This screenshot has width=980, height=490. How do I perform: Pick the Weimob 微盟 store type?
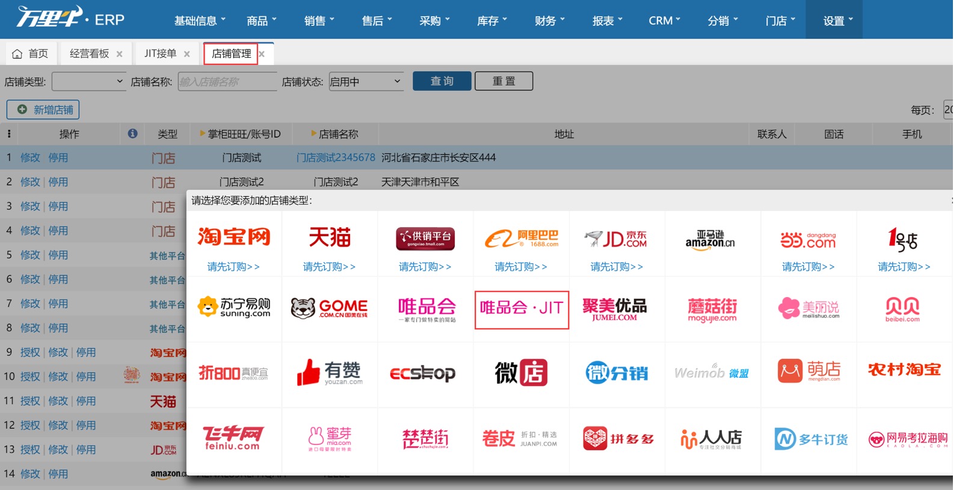coord(712,372)
